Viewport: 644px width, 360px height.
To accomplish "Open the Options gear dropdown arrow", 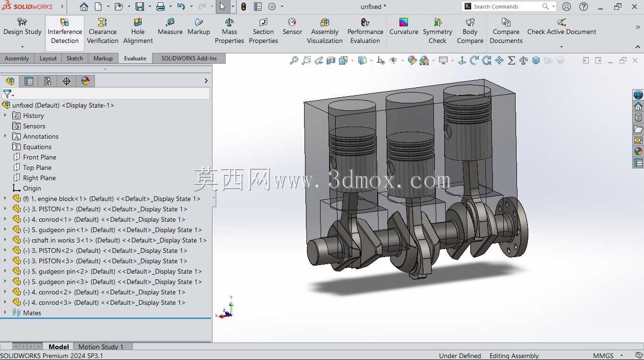I will [x=282, y=7].
